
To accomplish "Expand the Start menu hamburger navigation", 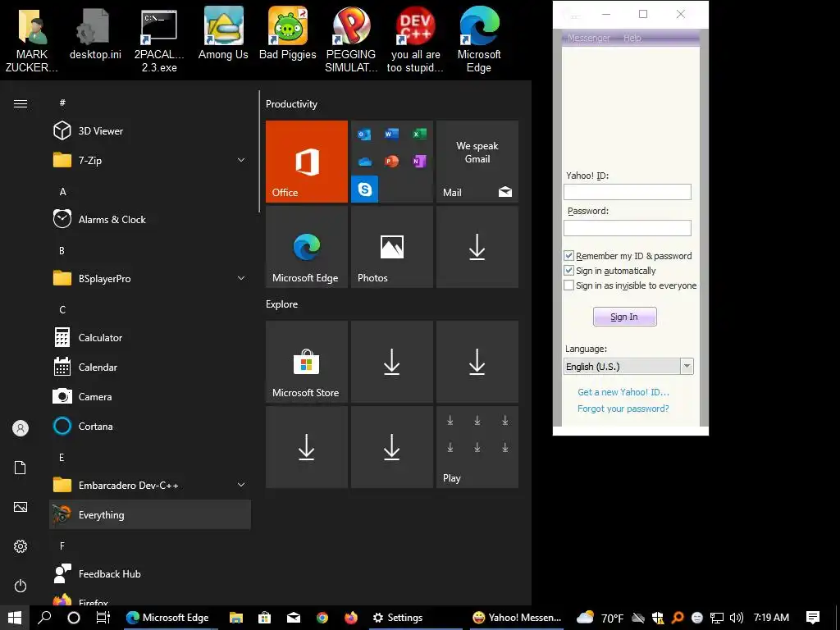I will tap(21, 103).
